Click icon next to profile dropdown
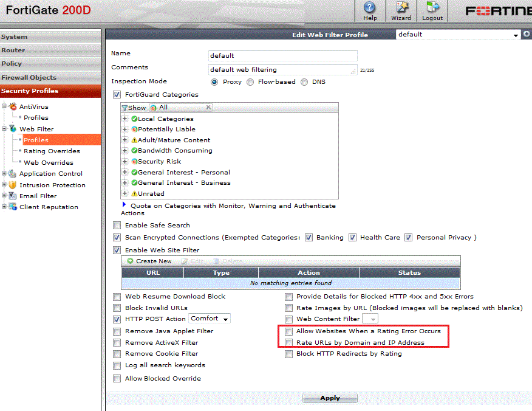Viewport: 532px width, 411px height. [527, 34]
